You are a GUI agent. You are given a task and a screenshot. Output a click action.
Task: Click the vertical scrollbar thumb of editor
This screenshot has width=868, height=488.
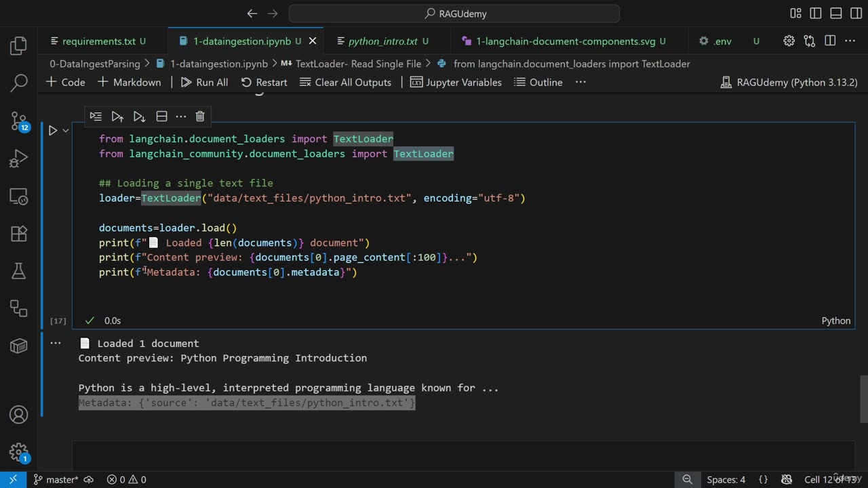[863, 399]
